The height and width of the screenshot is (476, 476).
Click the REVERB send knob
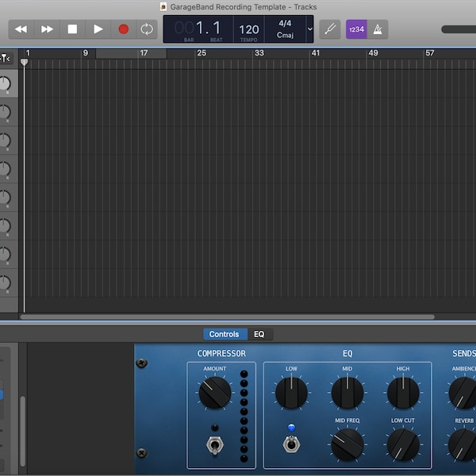click(x=463, y=444)
